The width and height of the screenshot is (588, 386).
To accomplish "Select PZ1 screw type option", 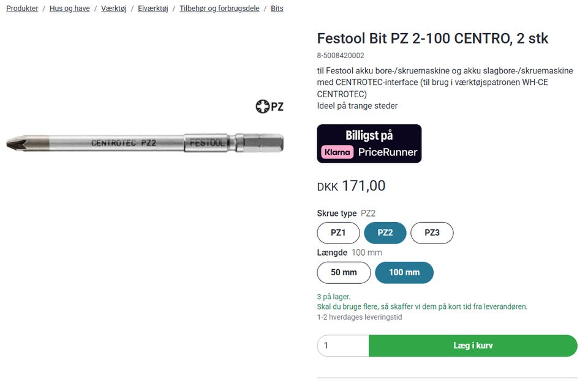I will 338,233.
